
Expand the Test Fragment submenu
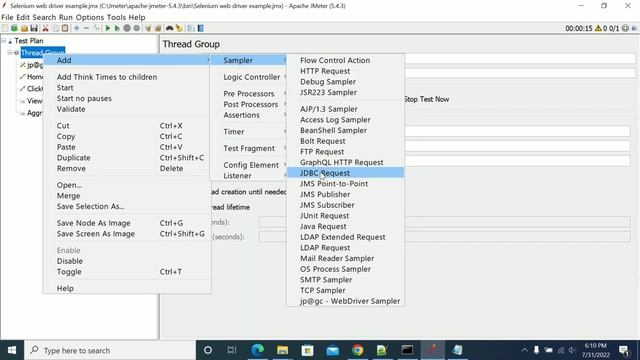[x=248, y=148]
